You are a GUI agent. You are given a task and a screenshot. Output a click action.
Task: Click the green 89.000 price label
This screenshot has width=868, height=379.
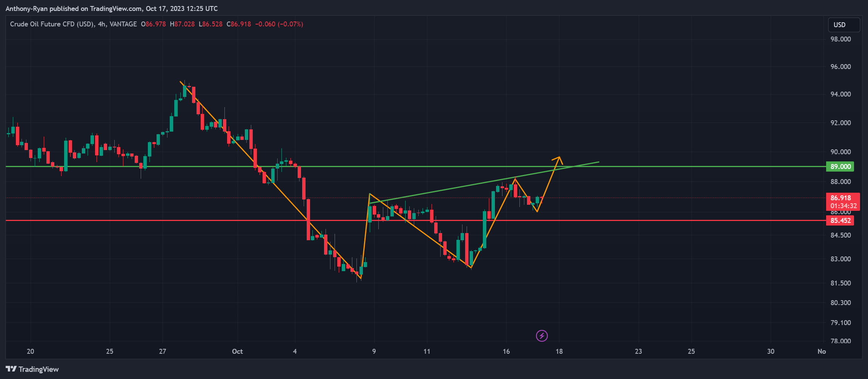click(840, 166)
